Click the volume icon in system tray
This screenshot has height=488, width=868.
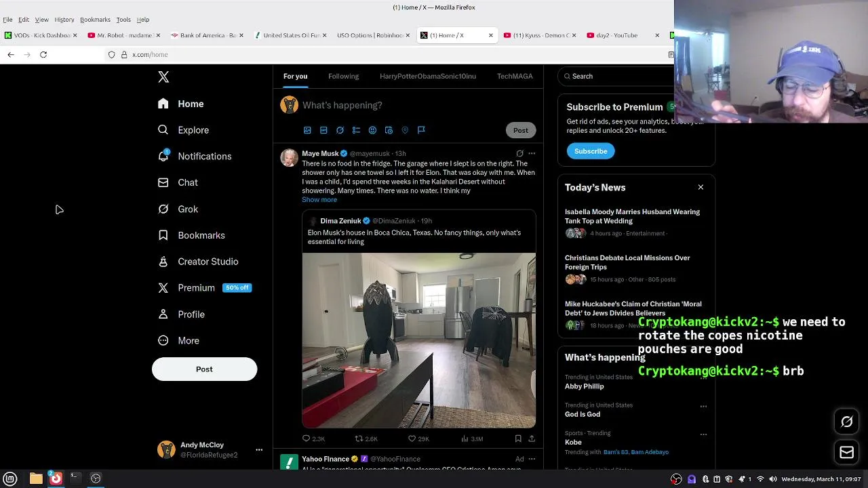pos(773,479)
